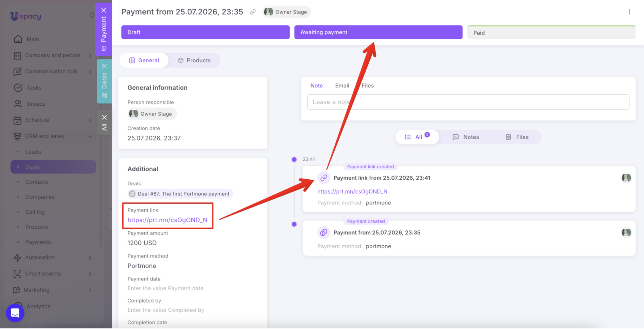Open CRM and sales stack icon
644x329 pixels.
17,136
